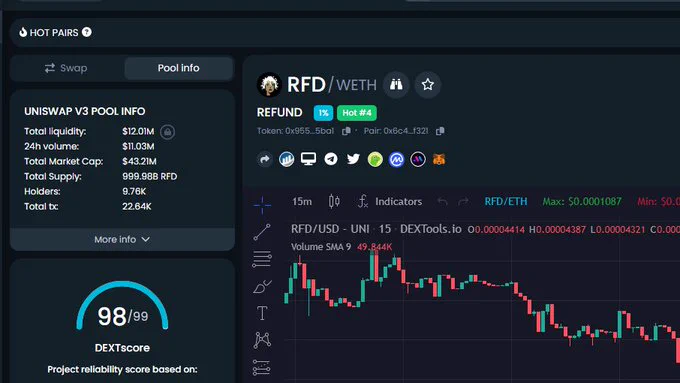Select the crosshair cursor tool
The width and height of the screenshot is (680, 383).
tap(262, 205)
